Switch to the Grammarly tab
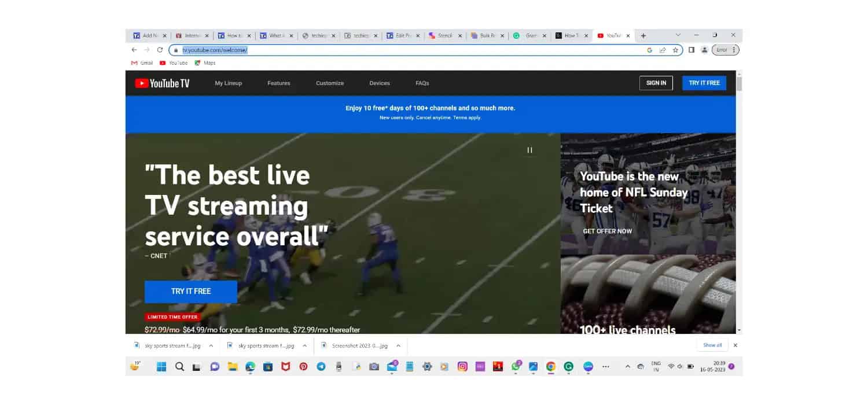The height and width of the screenshot is (405, 868). coord(529,36)
